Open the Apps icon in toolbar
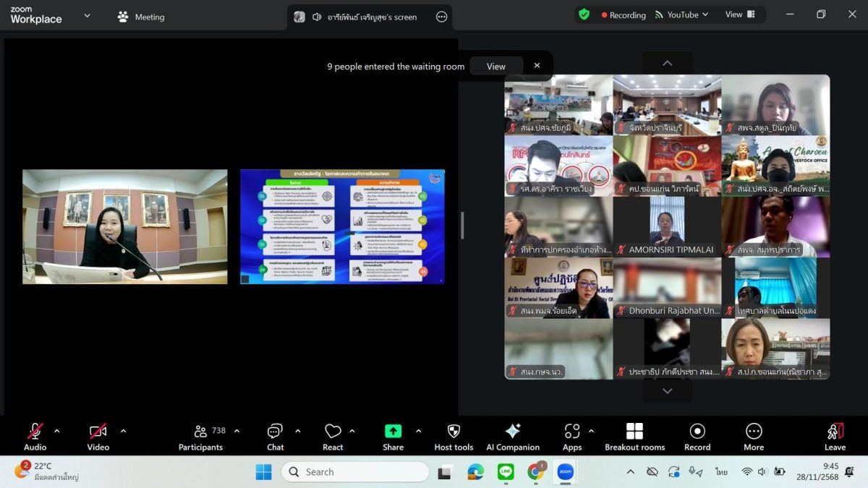This screenshot has height=488, width=868. [571, 432]
